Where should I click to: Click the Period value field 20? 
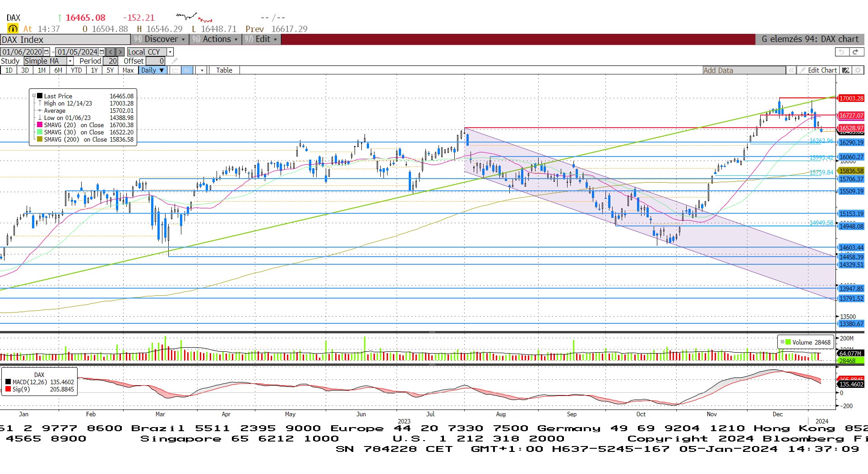coord(111,61)
